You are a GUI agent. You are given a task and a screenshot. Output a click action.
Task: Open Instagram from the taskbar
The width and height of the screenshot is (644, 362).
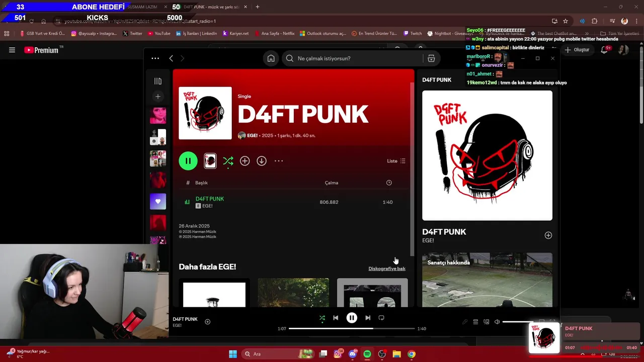(338, 354)
